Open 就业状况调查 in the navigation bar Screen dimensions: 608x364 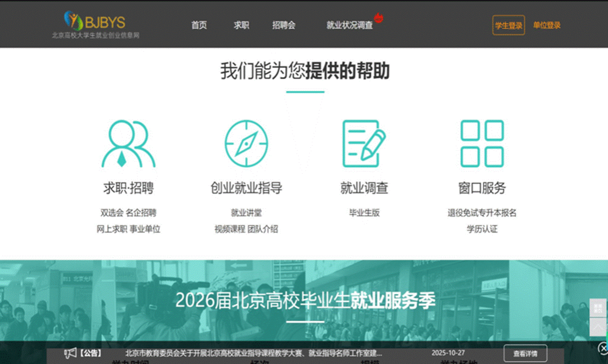click(x=349, y=25)
